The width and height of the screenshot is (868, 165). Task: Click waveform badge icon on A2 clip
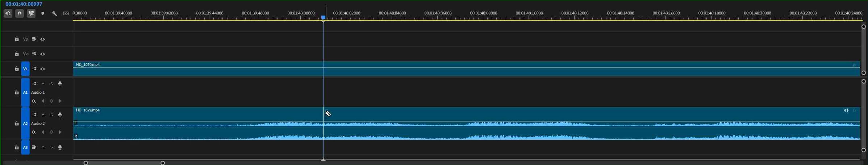coord(846,110)
